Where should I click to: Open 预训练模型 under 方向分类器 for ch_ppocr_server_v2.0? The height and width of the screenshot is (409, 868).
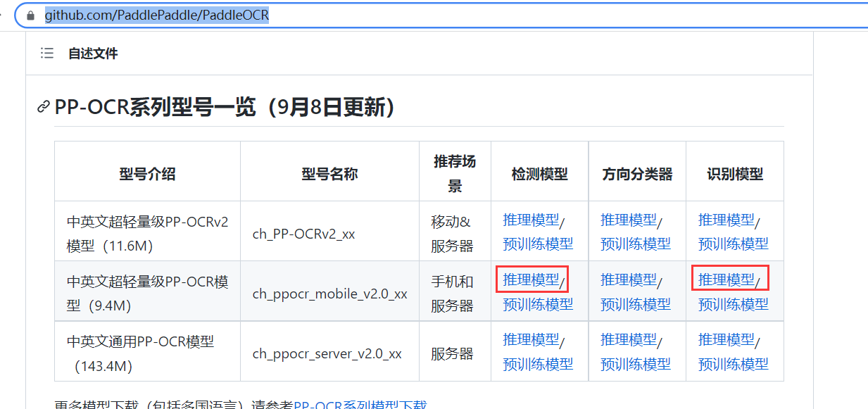[635, 363]
